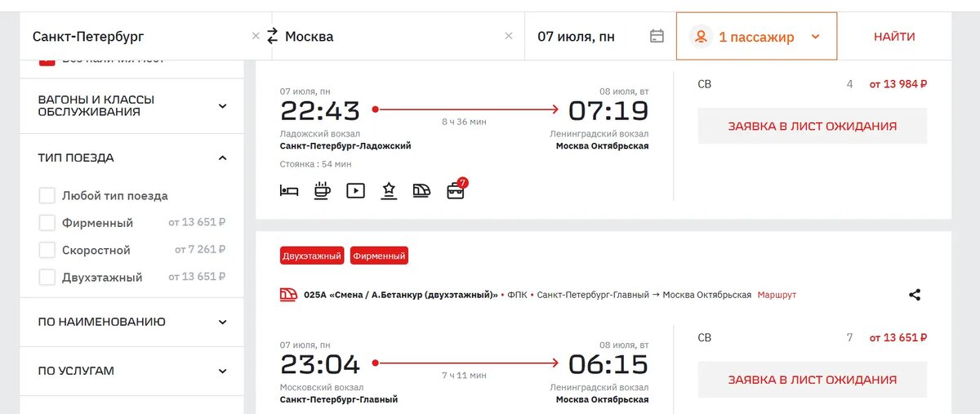Click the НАЙТИ search button
The width and height of the screenshot is (980, 414).
pyautogui.click(x=894, y=36)
